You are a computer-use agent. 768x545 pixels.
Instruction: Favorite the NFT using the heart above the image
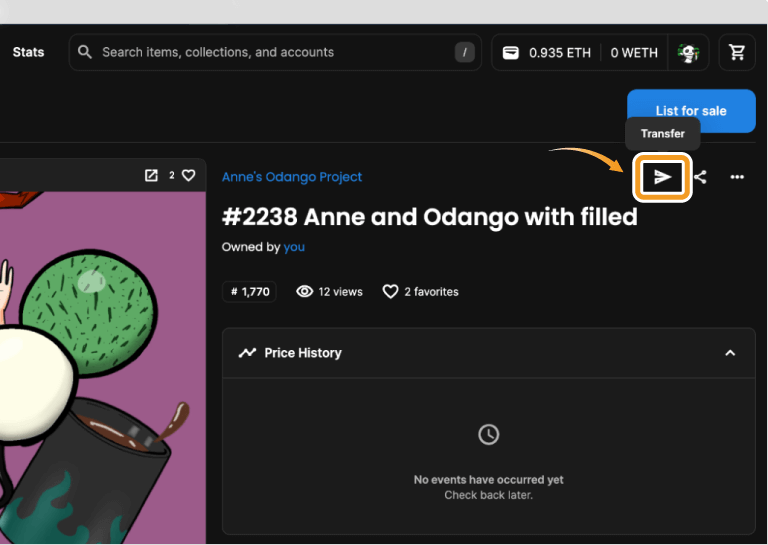pos(189,175)
